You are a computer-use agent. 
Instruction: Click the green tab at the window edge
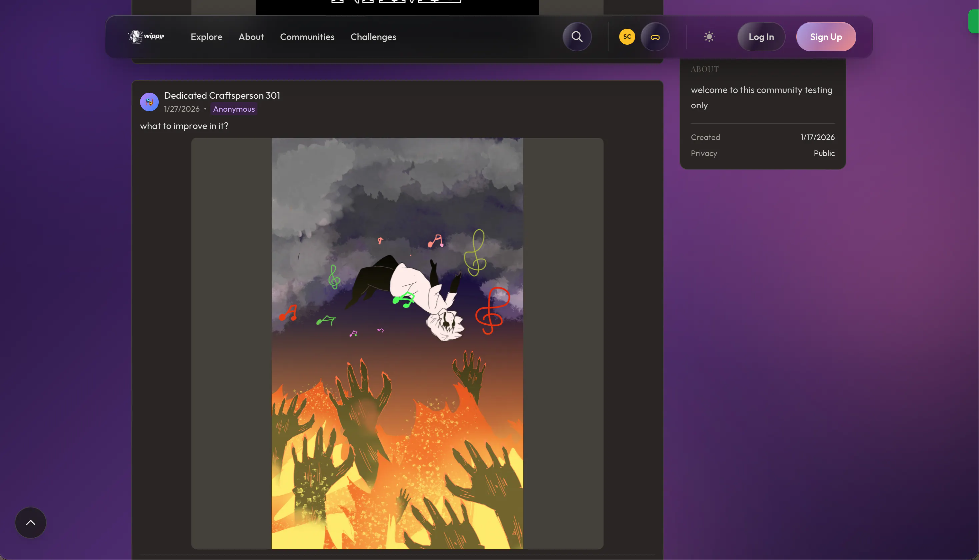pos(973,22)
